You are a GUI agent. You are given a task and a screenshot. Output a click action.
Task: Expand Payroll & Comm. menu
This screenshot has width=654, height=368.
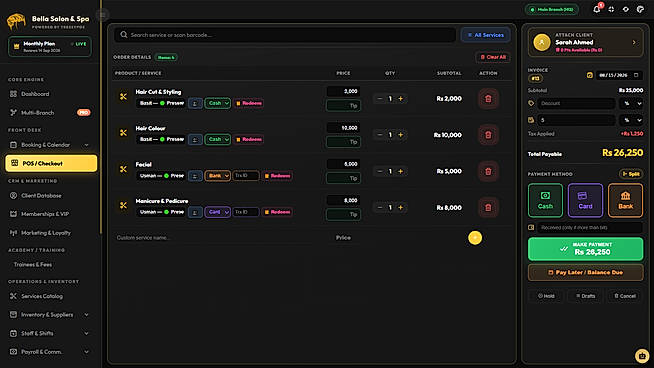click(86, 352)
